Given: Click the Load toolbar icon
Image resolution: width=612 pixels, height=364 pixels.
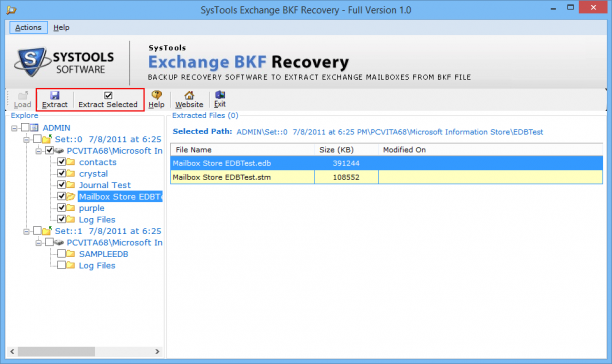Looking at the screenshot, I should 23,95.
